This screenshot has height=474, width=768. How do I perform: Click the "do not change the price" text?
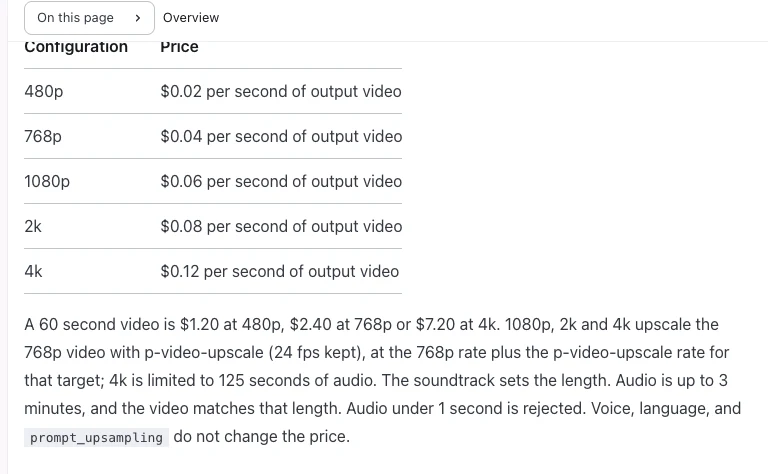click(x=262, y=436)
